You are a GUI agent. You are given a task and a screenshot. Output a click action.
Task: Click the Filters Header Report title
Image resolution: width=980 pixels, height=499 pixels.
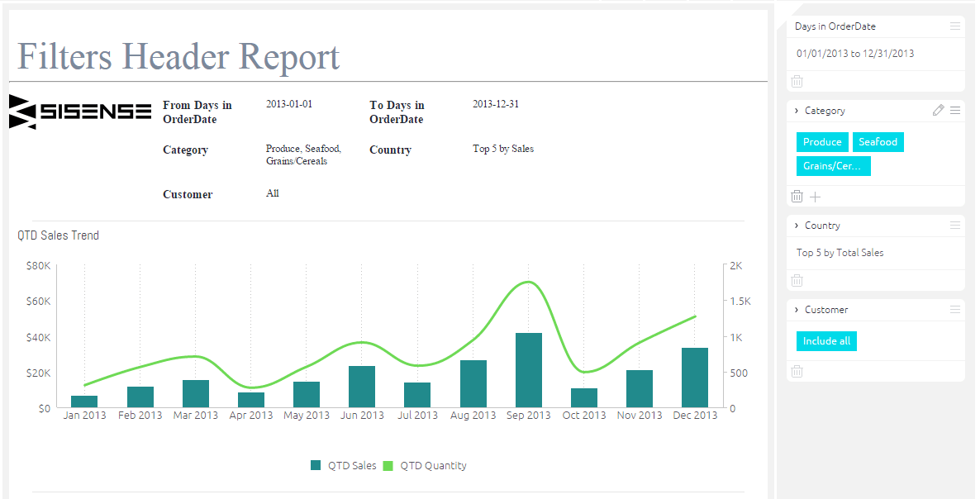click(178, 56)
